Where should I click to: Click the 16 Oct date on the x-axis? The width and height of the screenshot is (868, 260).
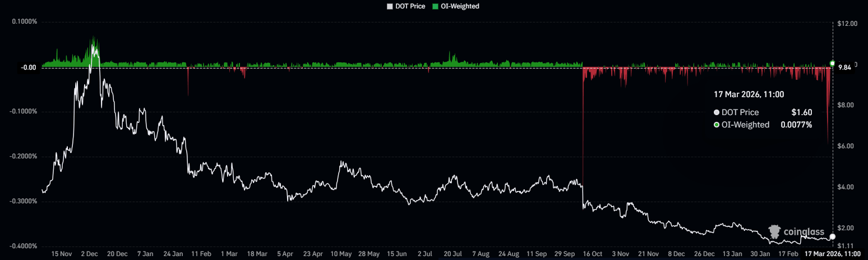coord(592,254)
